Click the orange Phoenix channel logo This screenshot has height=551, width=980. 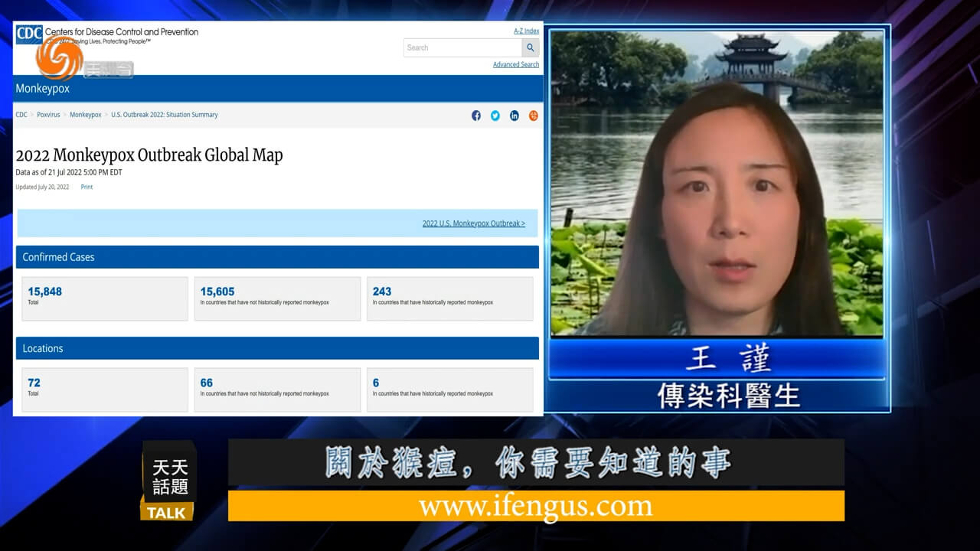(59, 57)
